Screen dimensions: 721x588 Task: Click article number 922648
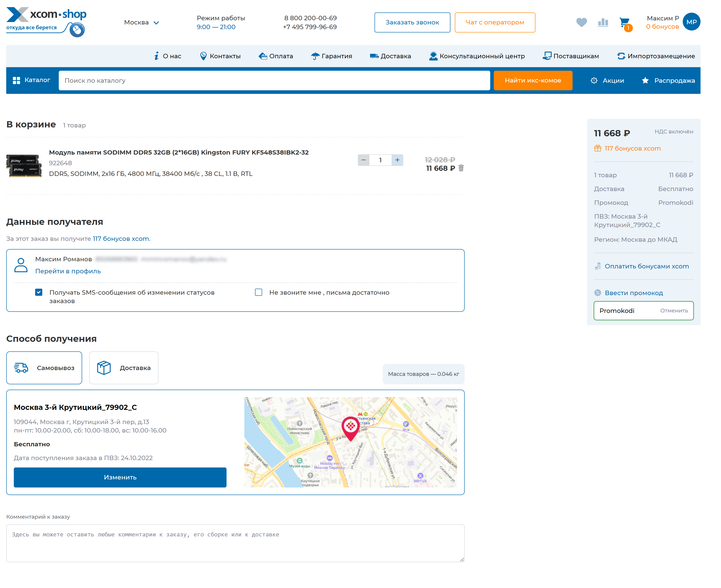tap(60, 163)
